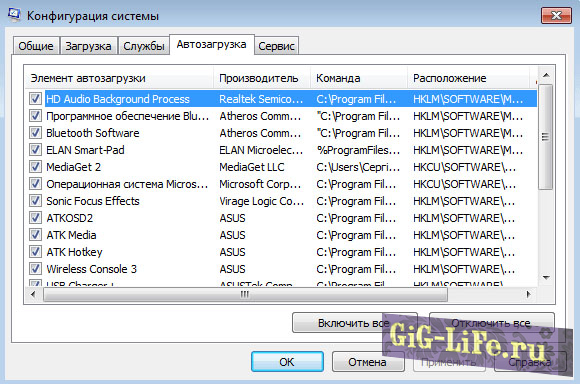Select the Wireless Console 3 entry
This screenshot has height=384, width=580.
click(91, 269)
